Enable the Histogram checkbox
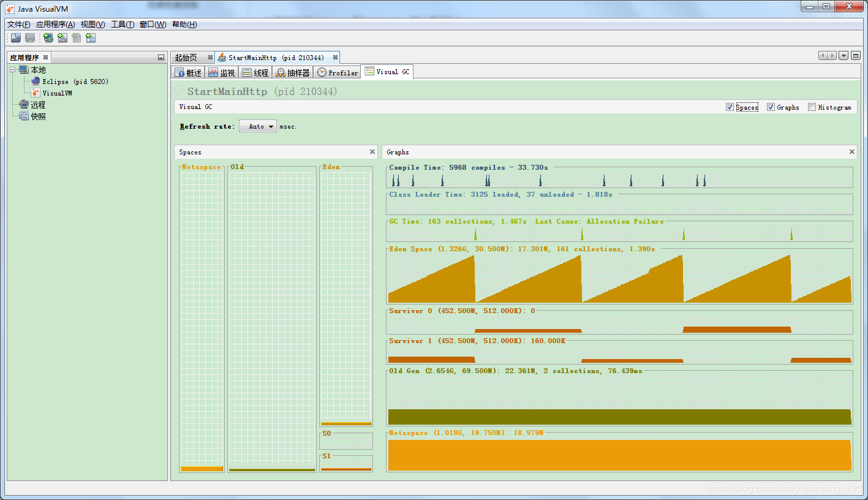868x500 pixels. click(812, 107)
